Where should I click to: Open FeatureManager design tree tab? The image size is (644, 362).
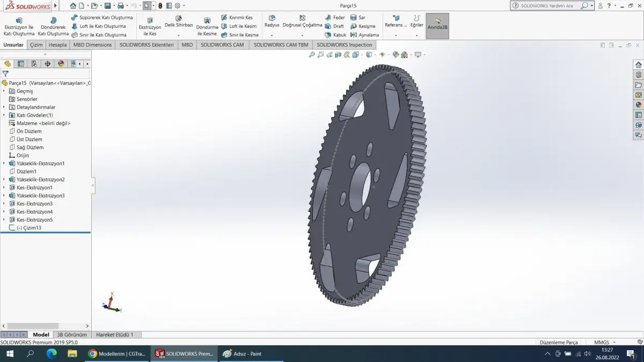[x=8, y=63]
